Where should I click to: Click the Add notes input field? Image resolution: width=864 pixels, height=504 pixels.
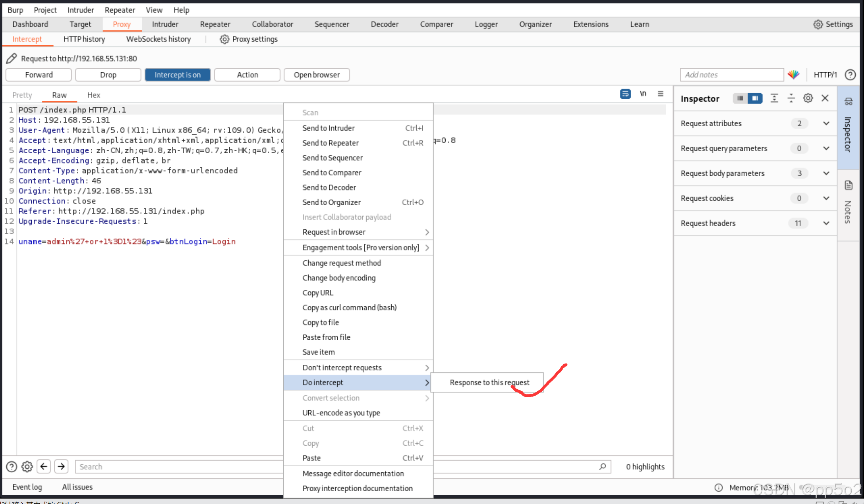pyautogui.click(x=731, y=75)
